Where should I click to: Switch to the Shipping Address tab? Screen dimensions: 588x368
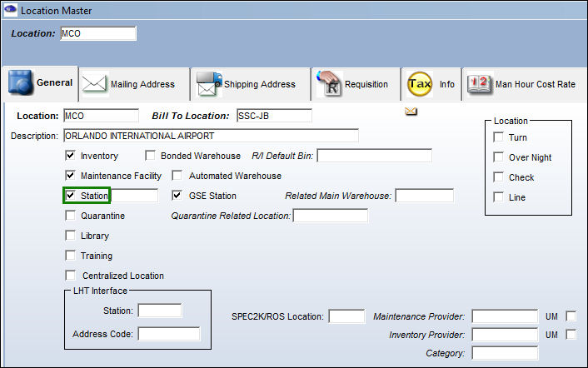251,84
